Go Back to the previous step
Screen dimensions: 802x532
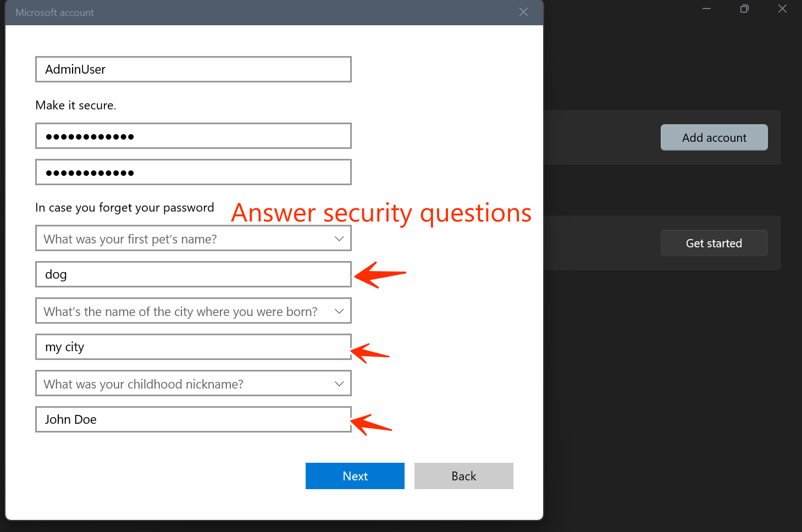point(463,476)
